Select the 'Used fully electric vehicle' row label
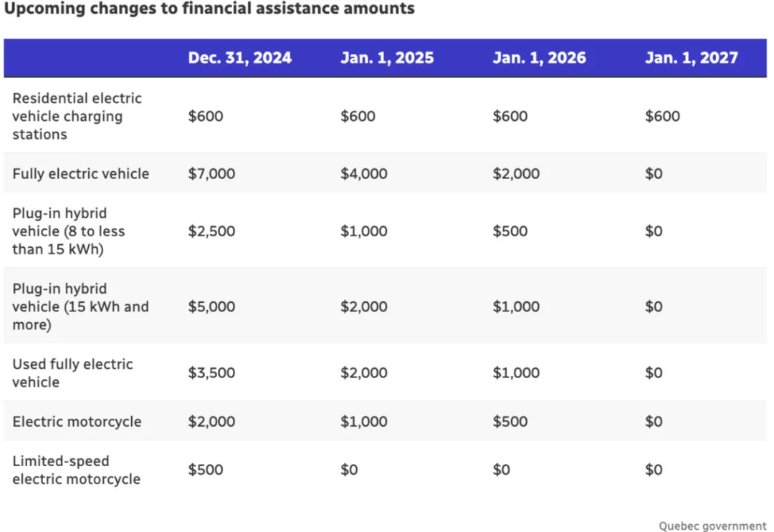The image size is (774, 532). coord(72,373)
